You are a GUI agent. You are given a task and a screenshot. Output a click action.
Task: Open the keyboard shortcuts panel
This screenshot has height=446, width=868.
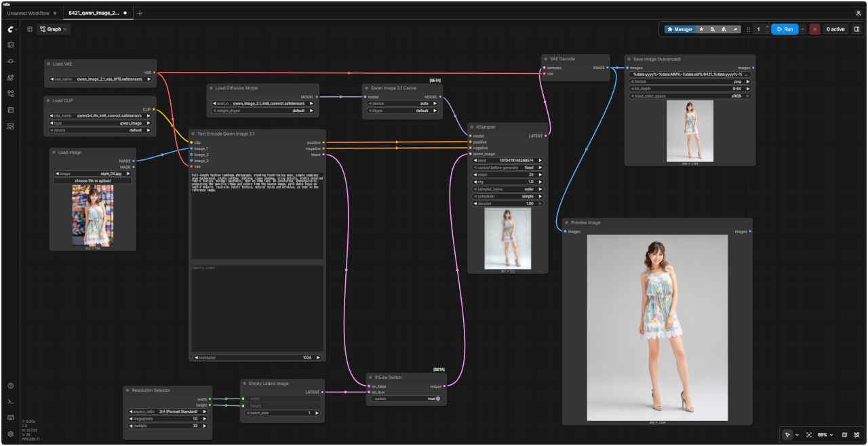[x=11, y=418]
